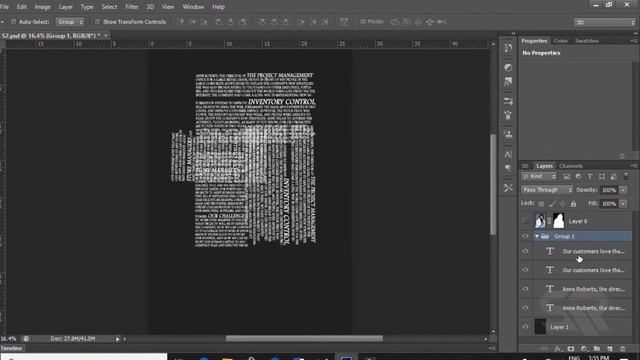Click the Fill 100% value field
Viewport: 640px width, 360px height.
[x=609, y=204]
